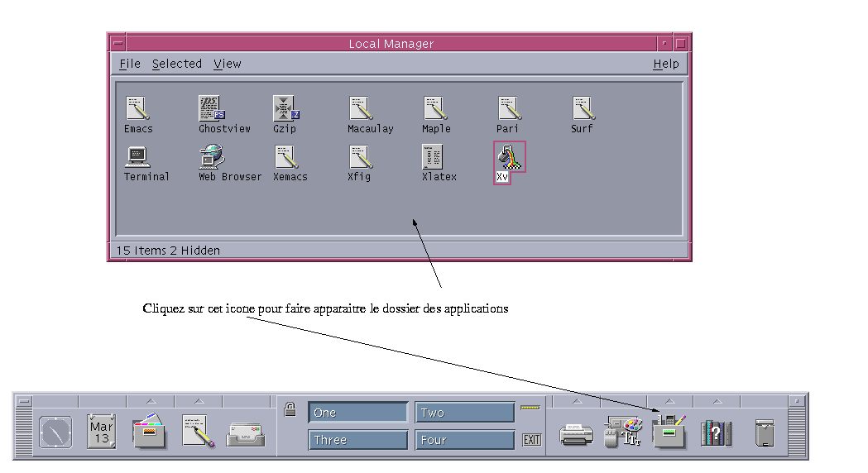Screen dimensions: 868x473
Task: Minimize the front panel using its corner button
Action: pyautogui.click(x=797, y=401)
